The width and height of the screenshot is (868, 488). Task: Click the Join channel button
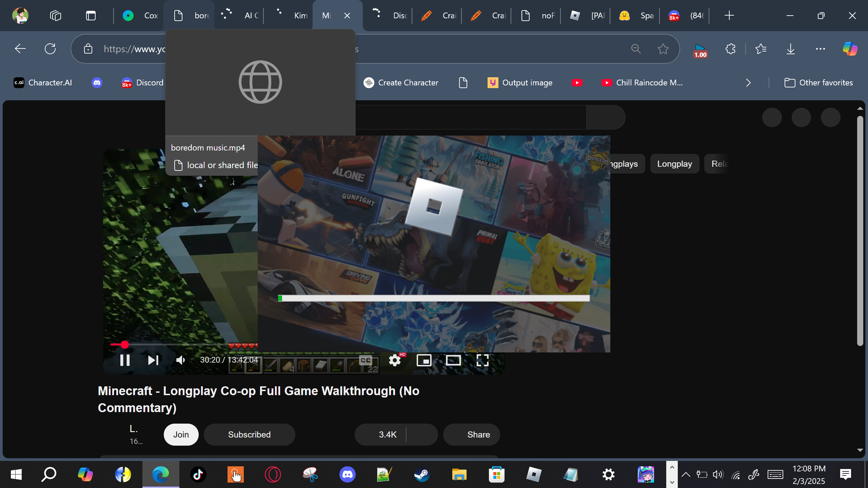coord(181,434)
